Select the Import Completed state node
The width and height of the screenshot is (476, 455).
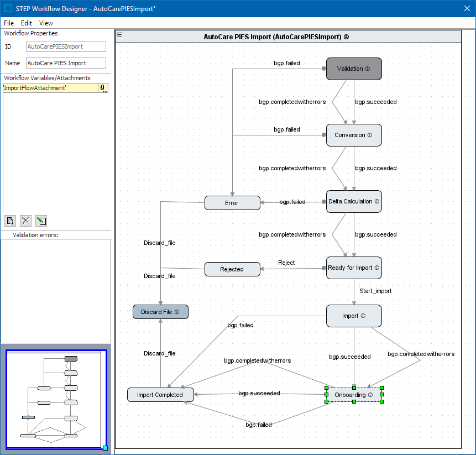tap(160, 395)
